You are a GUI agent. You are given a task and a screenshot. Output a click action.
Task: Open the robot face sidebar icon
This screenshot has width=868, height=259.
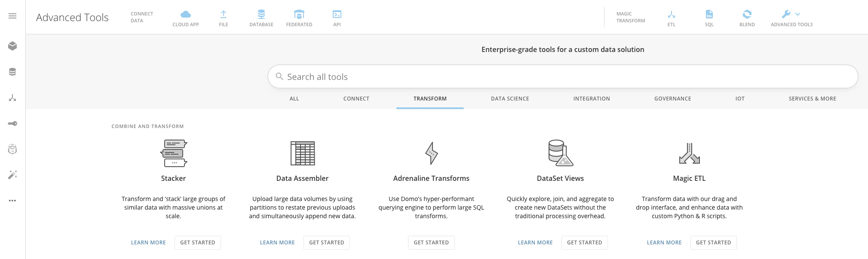pos(12,149)
